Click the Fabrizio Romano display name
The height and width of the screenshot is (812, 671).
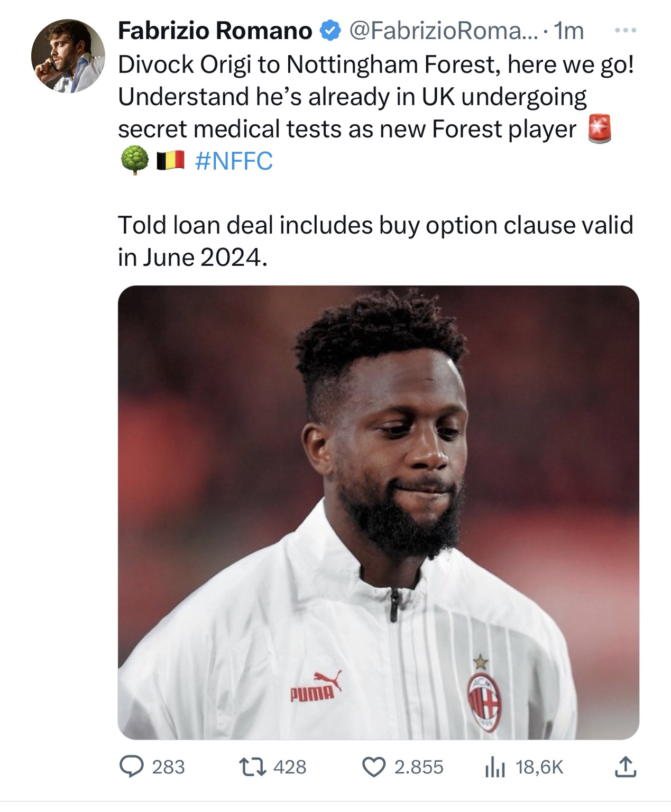pyautogui.click(x=215, y=31)
